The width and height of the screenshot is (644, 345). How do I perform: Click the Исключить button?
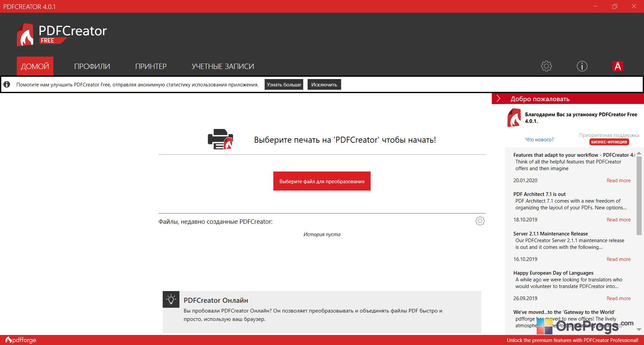coord(324,84)
